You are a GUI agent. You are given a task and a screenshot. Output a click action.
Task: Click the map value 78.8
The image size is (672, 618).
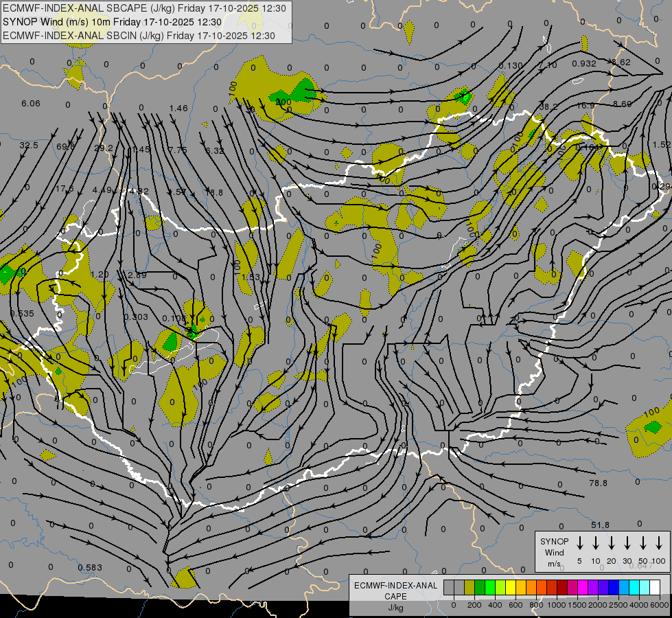pos(599,483)
